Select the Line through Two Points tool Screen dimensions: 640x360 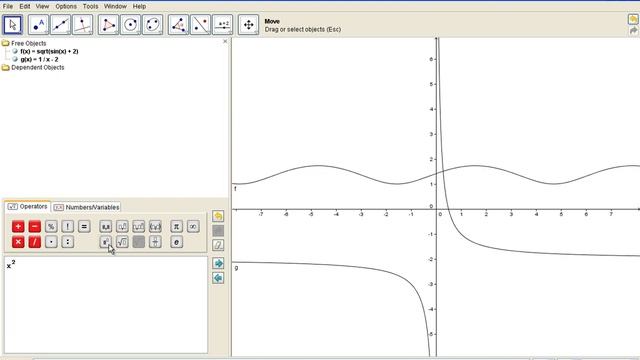pos(60,25)
